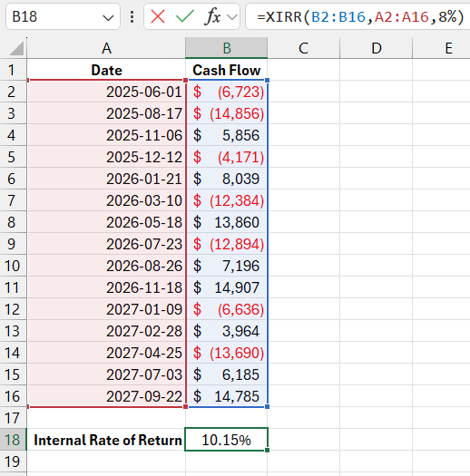
Task: Select row 17 header
Action: pyautogui.click(x=13, y=418)
